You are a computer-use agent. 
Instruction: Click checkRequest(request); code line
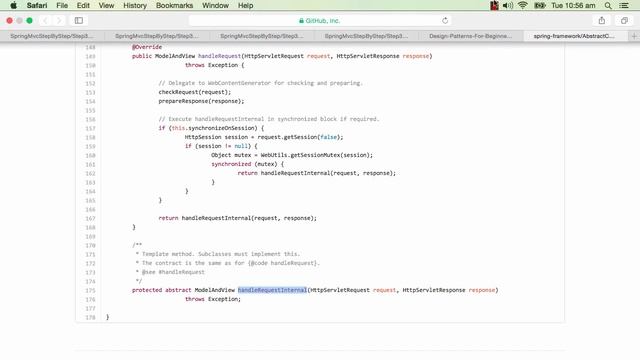click(195, 92)
